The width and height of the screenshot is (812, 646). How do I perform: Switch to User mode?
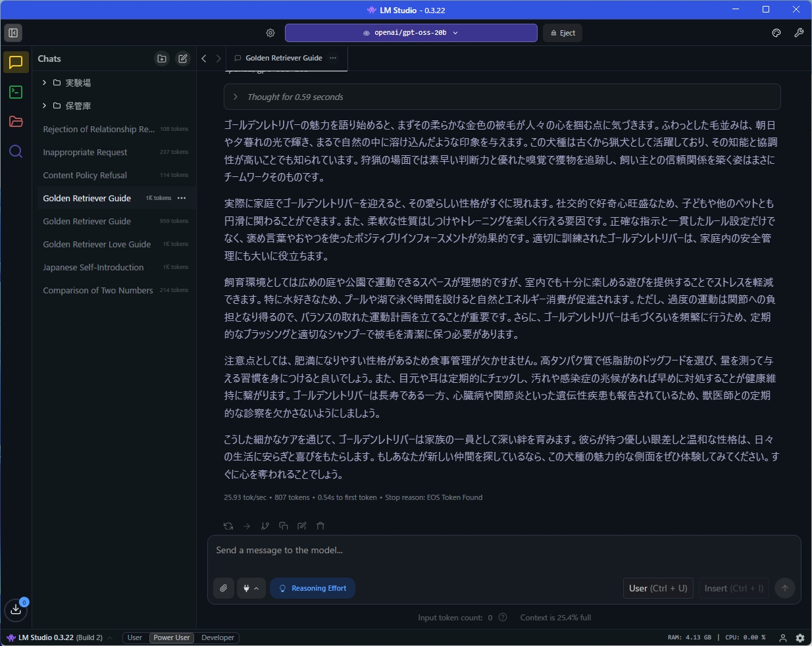135,637
